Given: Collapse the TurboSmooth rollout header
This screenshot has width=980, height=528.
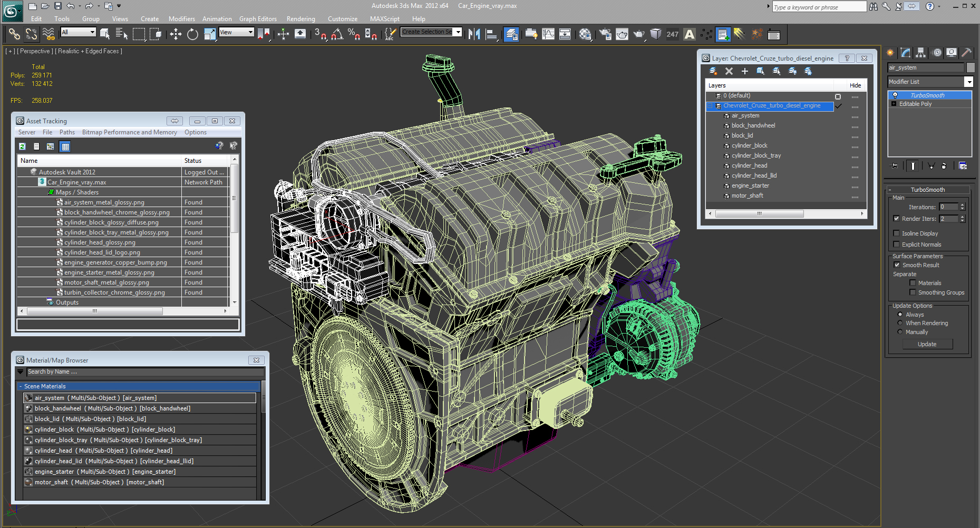Looking at the screenshot, I should click(x=928, y=190).
